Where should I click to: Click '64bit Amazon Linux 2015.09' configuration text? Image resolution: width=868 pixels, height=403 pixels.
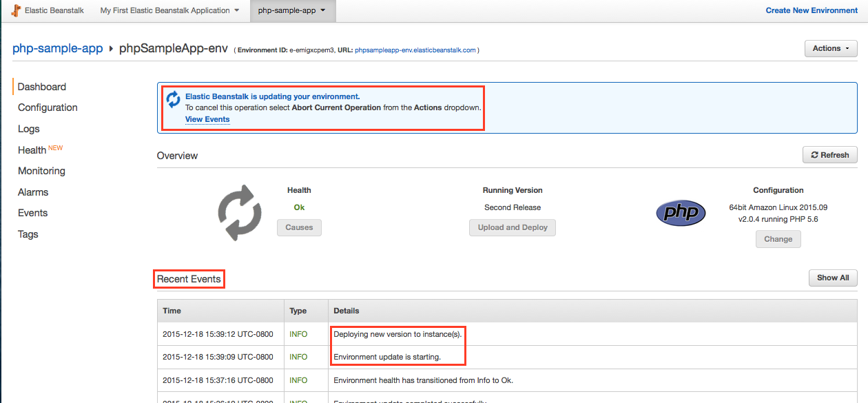click(x=778, y=207)
